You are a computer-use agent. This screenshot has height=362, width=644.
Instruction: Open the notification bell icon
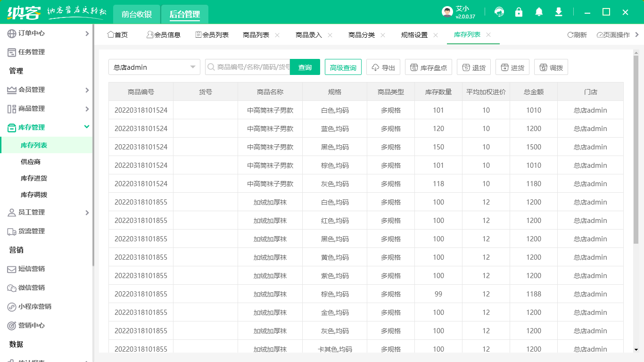pyautogui.click(x=539, y=12)
